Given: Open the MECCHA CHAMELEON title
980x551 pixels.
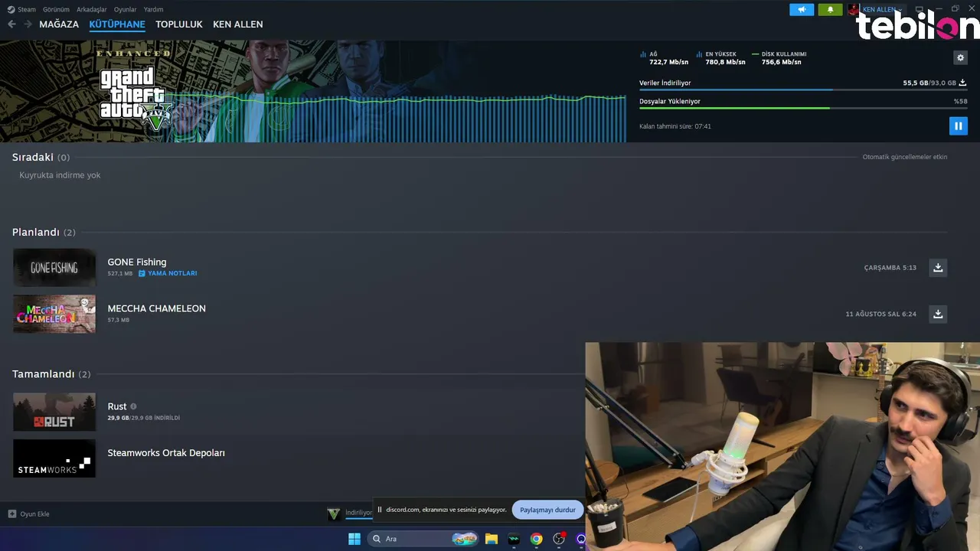Looking at the screenshot, I should (157, 308).
